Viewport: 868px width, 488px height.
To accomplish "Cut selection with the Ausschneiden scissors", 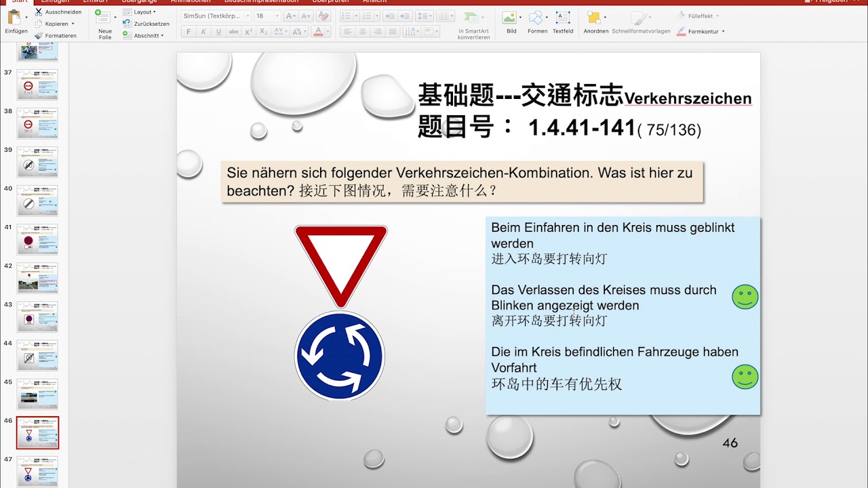I will coord(58,12).
